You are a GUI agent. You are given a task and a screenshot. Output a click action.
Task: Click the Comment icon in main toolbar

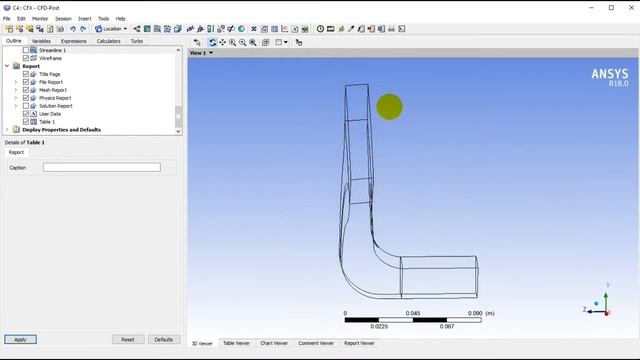click(295, 29)
